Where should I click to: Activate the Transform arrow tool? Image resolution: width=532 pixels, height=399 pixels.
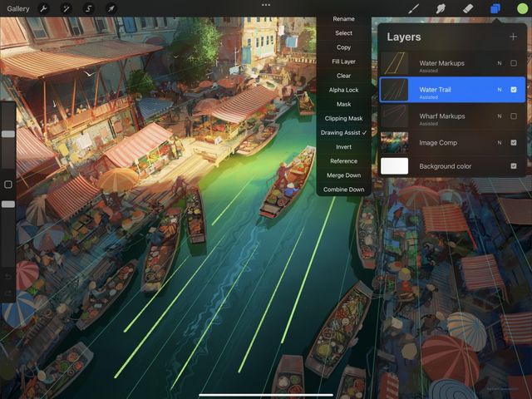pos(111,8)
